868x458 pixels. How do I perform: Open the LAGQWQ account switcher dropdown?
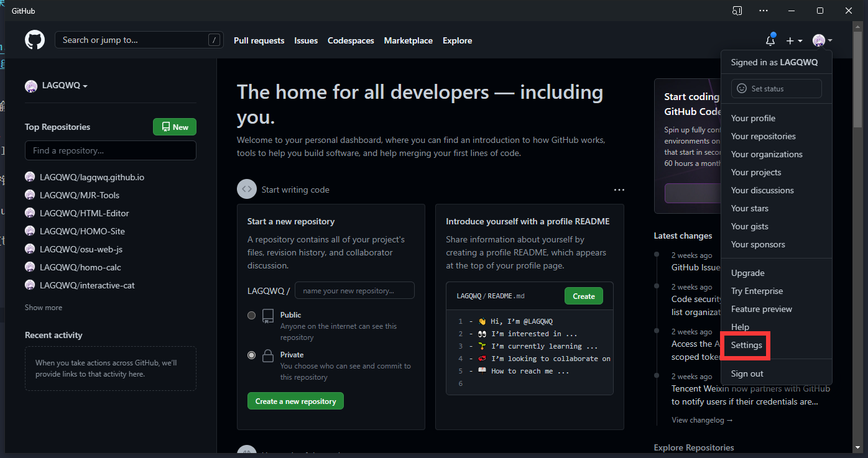tap(57, 86)
